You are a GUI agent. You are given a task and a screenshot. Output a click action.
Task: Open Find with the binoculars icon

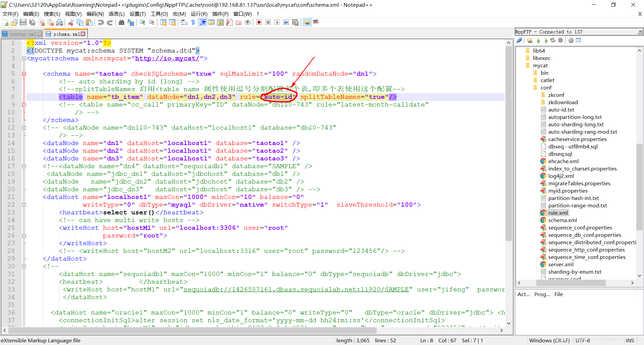(x=121, y=22)
